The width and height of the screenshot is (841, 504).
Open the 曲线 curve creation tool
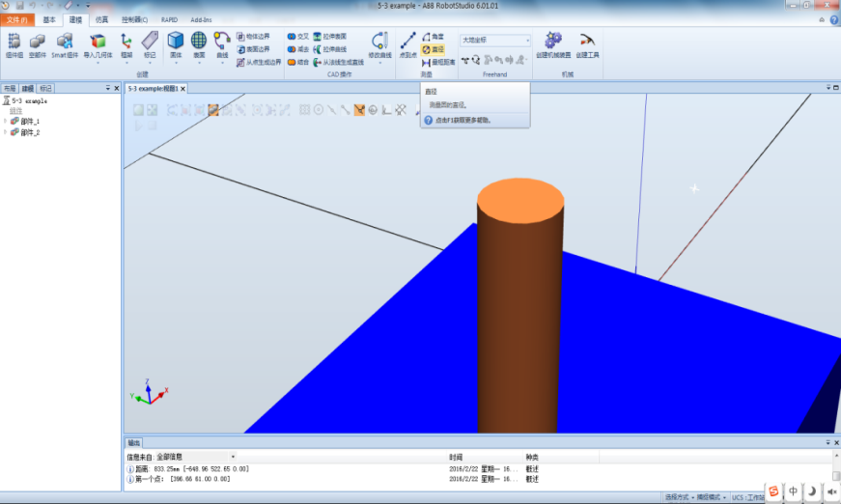pyautogui.click(x=222, y=45)
